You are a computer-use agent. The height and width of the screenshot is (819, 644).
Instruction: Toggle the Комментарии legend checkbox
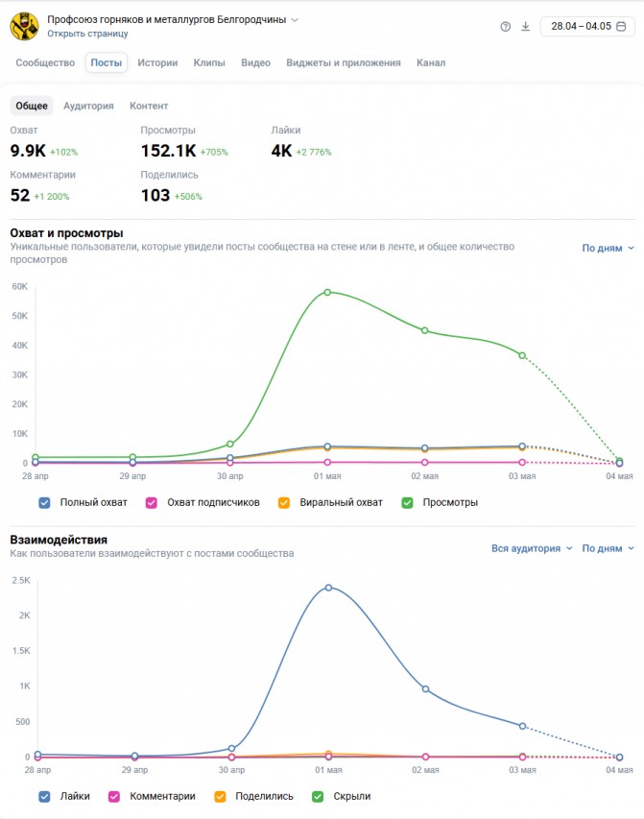(114, 797)
